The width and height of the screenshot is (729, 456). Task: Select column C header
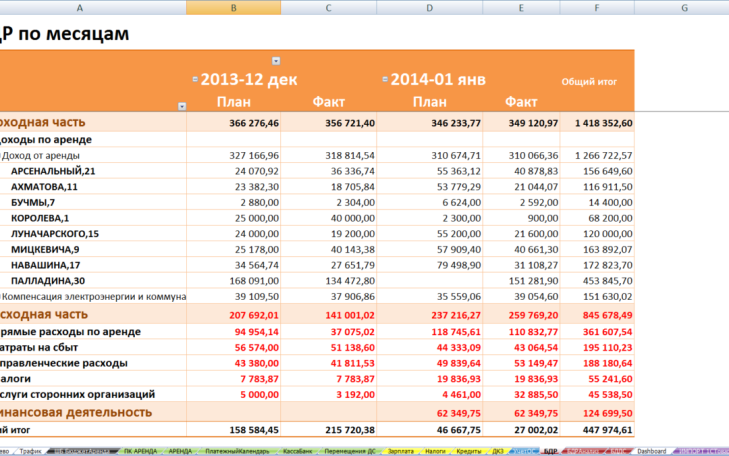328,7
